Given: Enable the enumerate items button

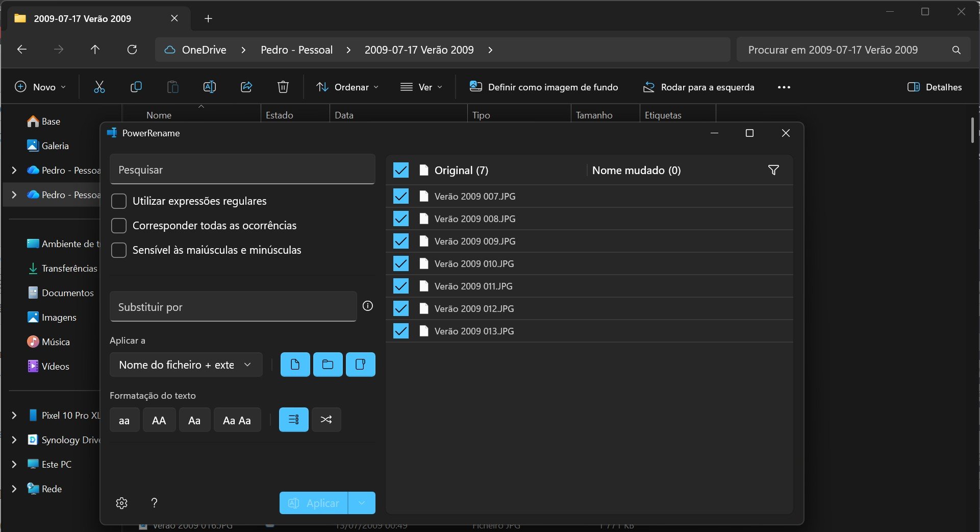Looking at the screenshot, I should [293, 420].
